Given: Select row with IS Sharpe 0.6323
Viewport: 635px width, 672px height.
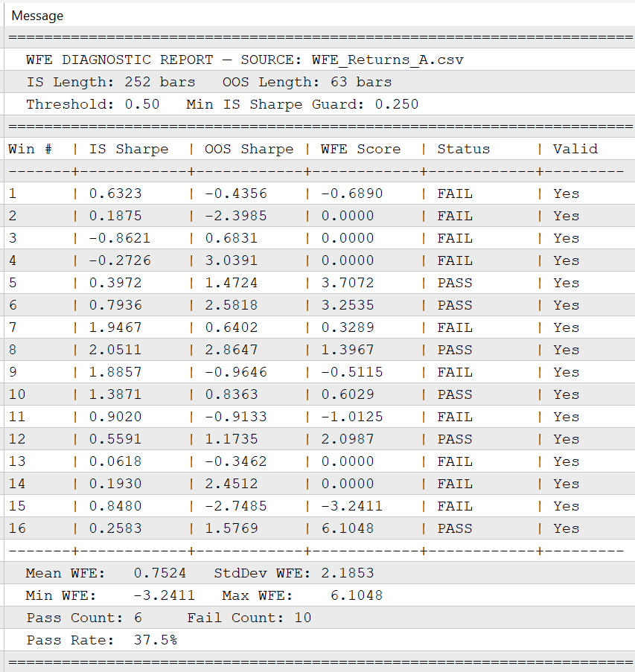Looking at the screenshot, I should tap(319, 193).
